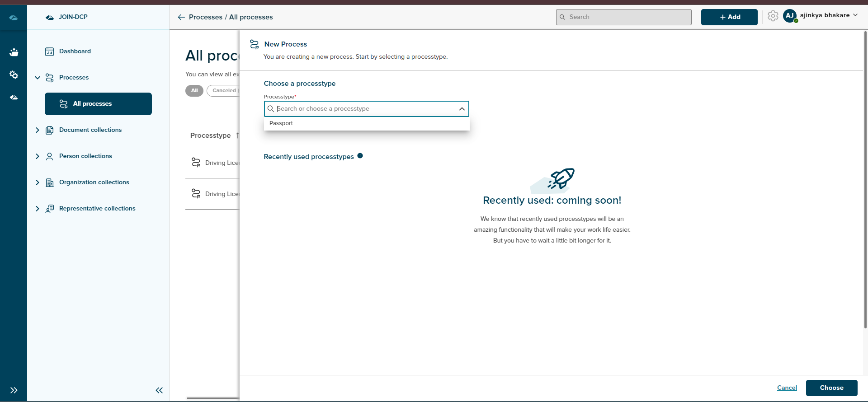Viewport: 868px width, 402px height.
Task: Click the AJ user avatar
Action: point(789,16)
